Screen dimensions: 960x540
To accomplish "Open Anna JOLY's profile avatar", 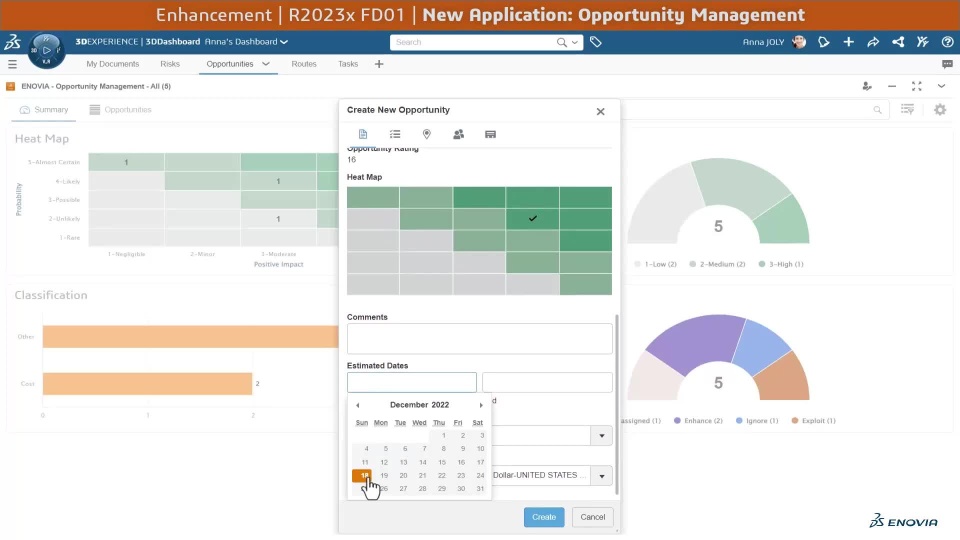I will tap(798, 42).
